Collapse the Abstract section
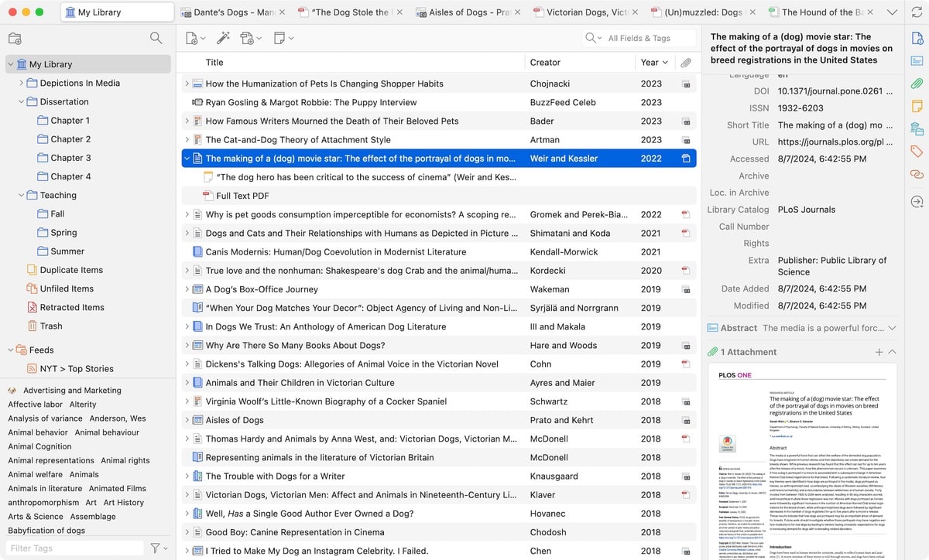Viewport: 929px width, 560px height. point(890,328)
